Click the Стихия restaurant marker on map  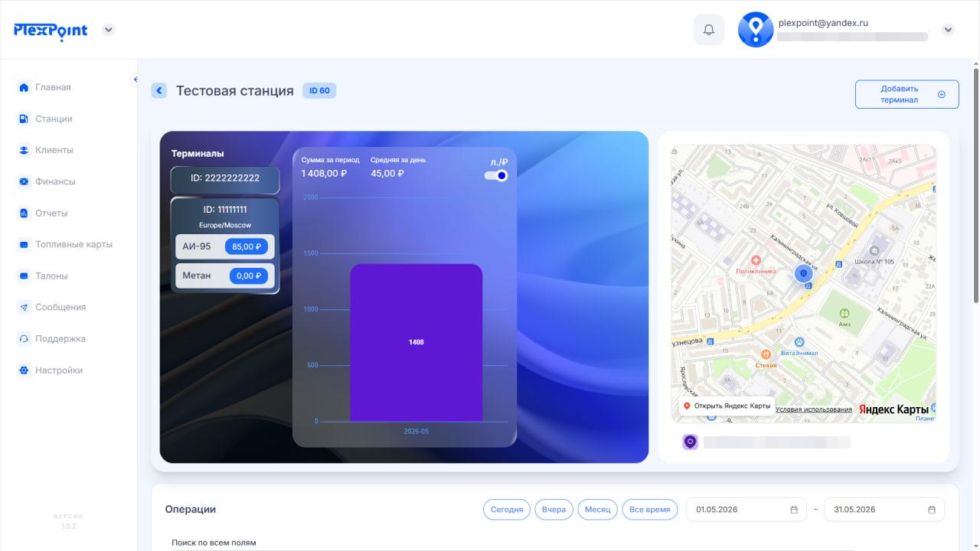766,354
